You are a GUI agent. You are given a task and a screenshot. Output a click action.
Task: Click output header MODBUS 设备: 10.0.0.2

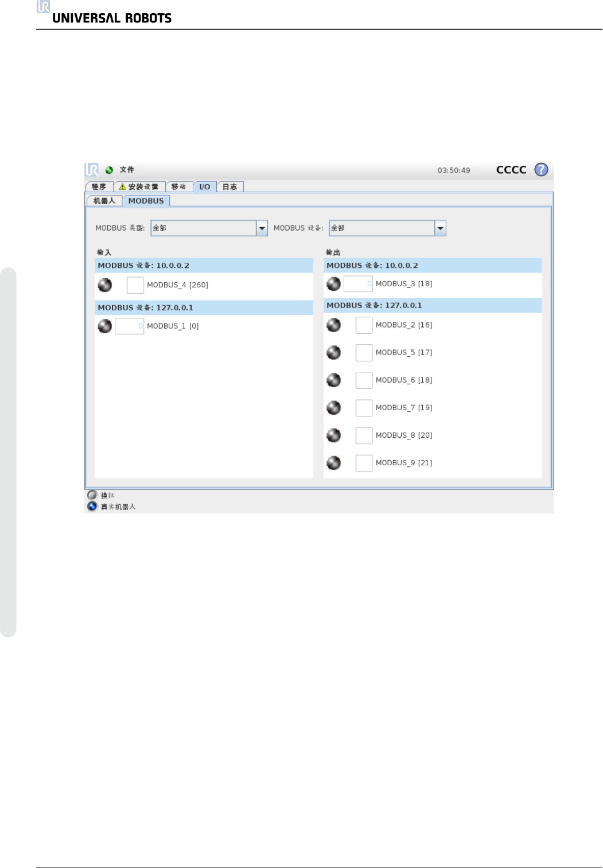[x=433, y=266]
